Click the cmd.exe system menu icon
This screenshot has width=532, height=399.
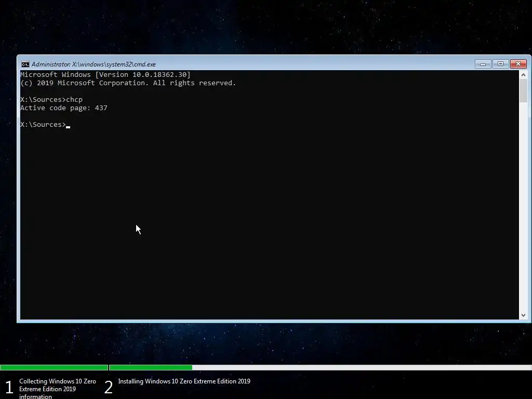point(25,64)
